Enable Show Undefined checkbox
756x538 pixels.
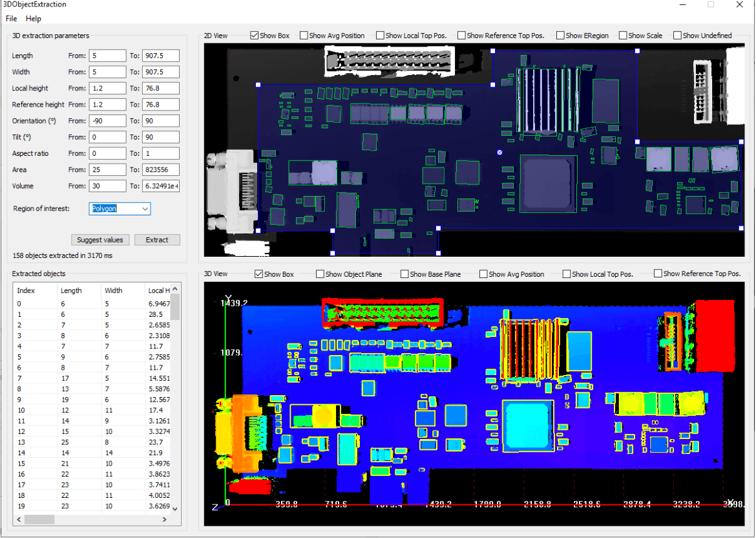(677, 36)
